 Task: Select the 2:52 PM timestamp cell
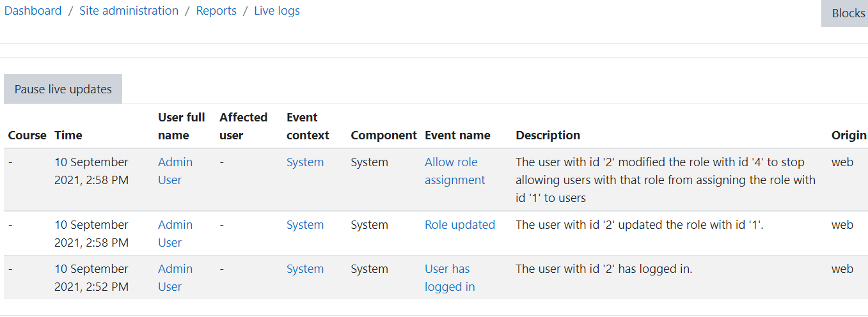coord(91,278)
